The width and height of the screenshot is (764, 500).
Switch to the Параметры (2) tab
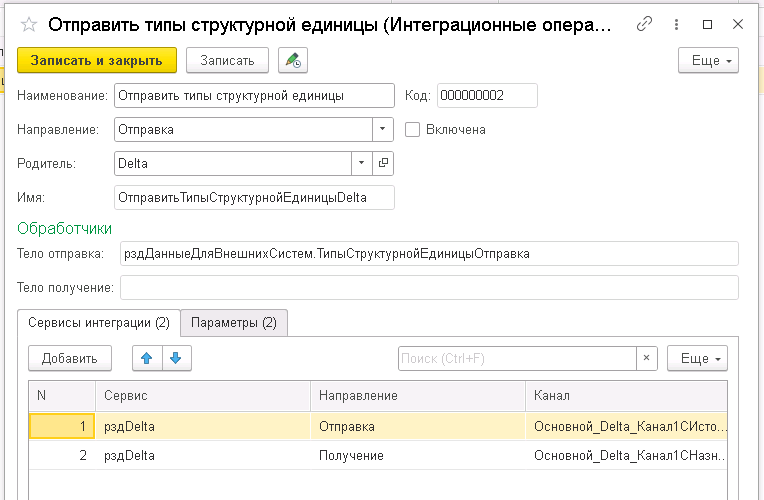pos(235,323)
